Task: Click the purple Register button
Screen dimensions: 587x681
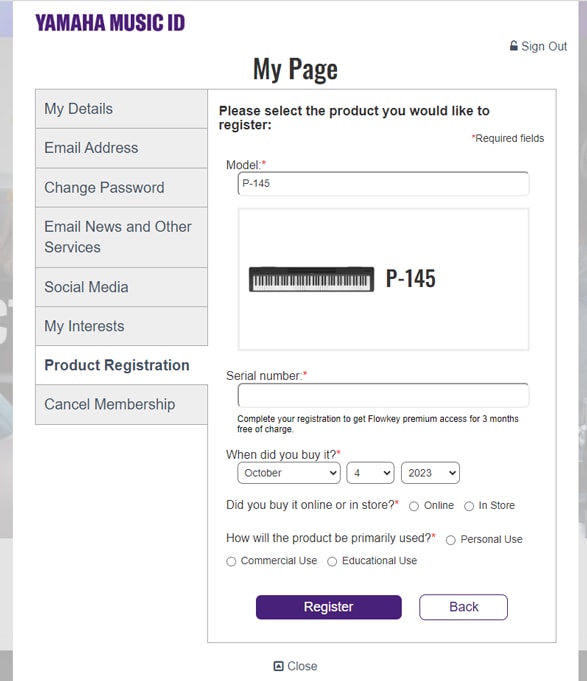Action: click(x=329, y=607)
